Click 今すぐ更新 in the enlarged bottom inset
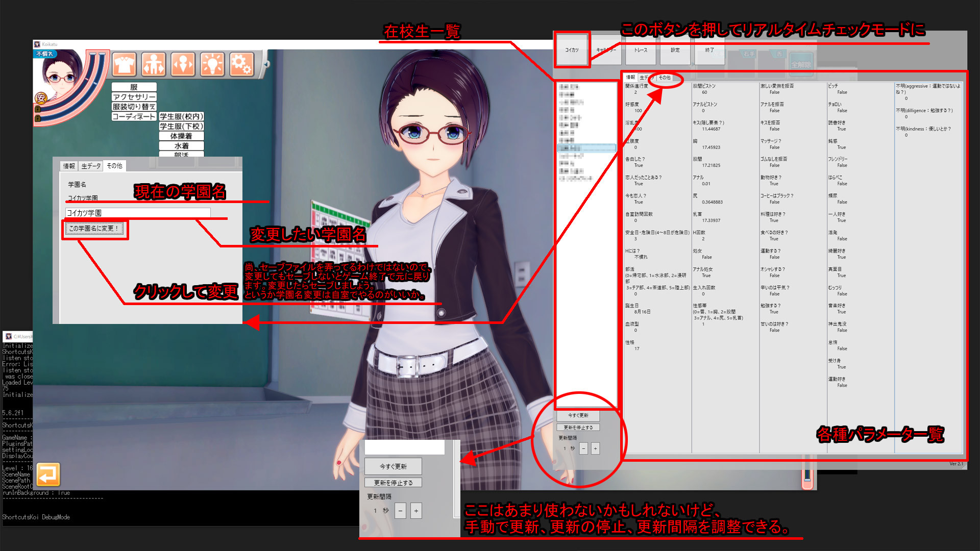Viewport: 980px width, 551px height. [393, 466]
